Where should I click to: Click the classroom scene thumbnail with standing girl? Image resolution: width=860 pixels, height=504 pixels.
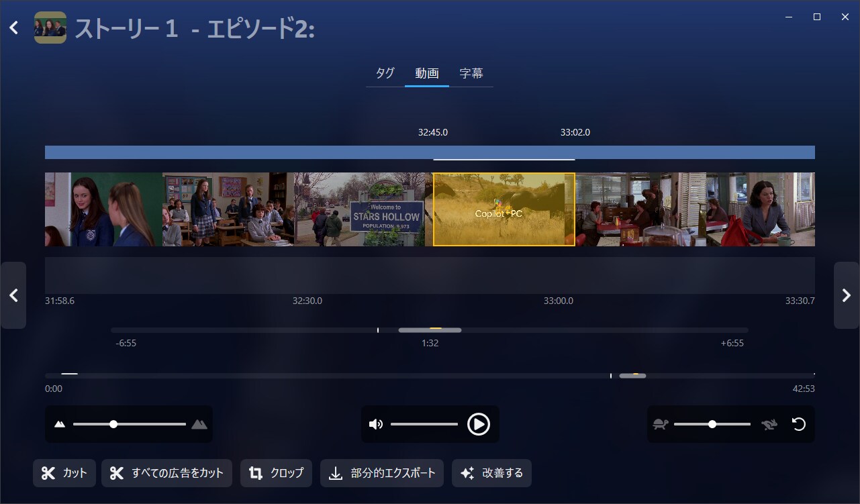(228, 209)
